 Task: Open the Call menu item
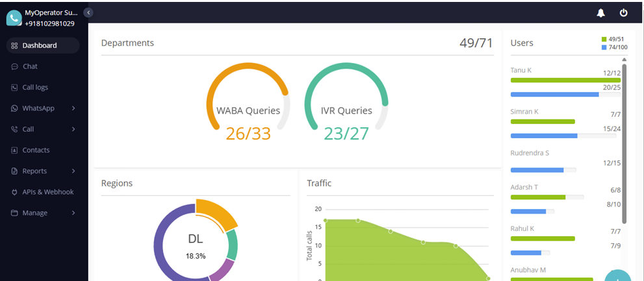(x=29, y=129)
